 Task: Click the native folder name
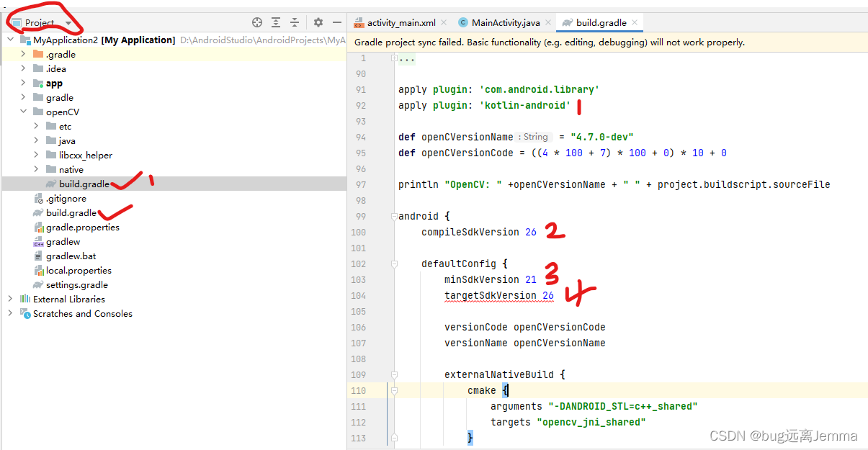71,170
